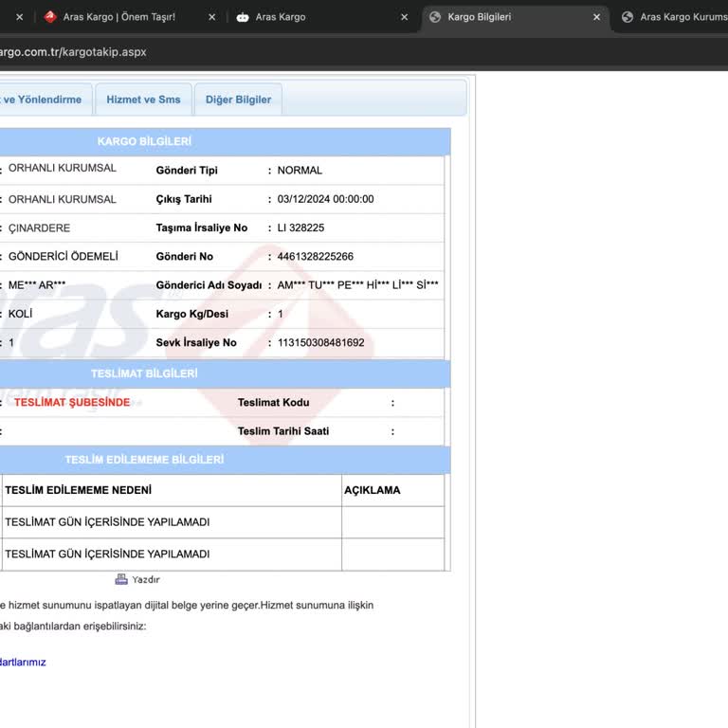Close the leftmost partially hidden browser tab
This screenshot has height=728, width=728.
click(19, 17)
